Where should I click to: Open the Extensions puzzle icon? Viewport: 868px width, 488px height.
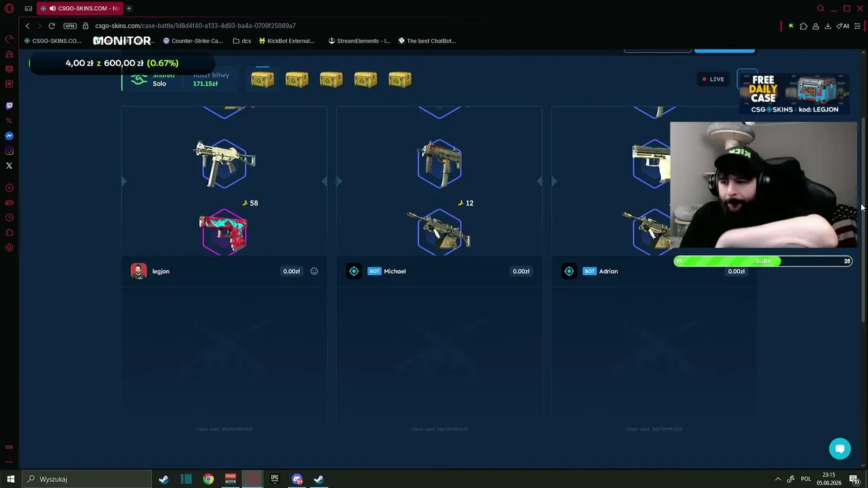tap(804, 26)
